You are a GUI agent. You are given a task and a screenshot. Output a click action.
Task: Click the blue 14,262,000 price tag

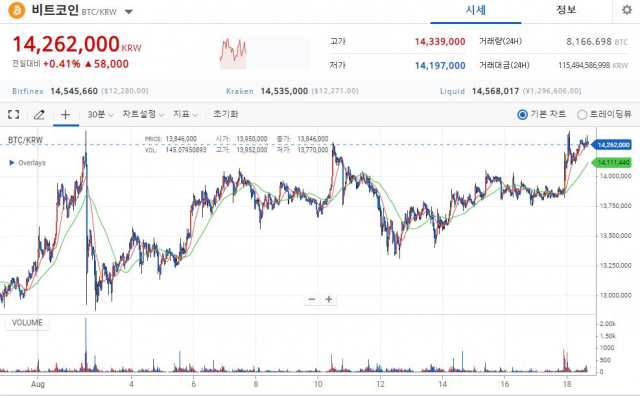click(611, 145)
